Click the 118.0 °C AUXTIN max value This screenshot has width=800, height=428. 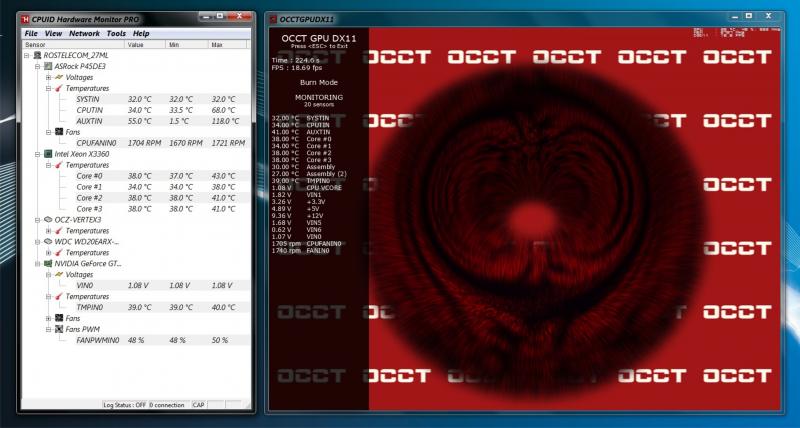point(225,121)
